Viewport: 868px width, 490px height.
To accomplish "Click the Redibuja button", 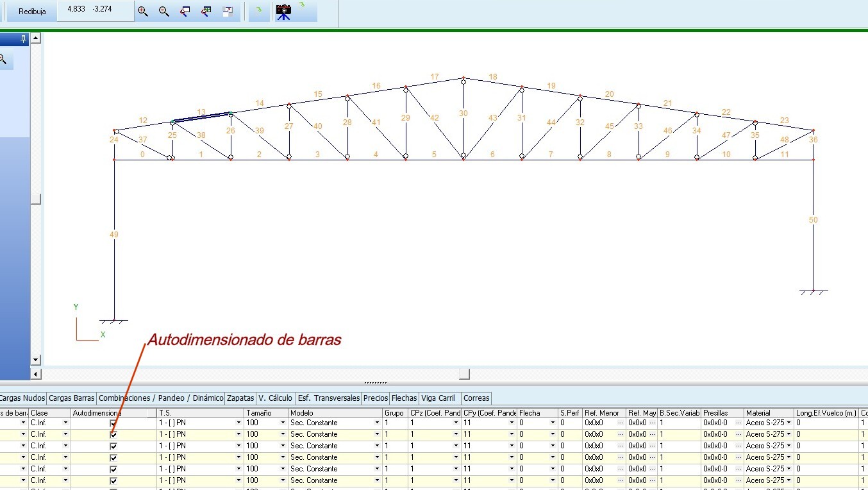I will click(x=32, y=12).
